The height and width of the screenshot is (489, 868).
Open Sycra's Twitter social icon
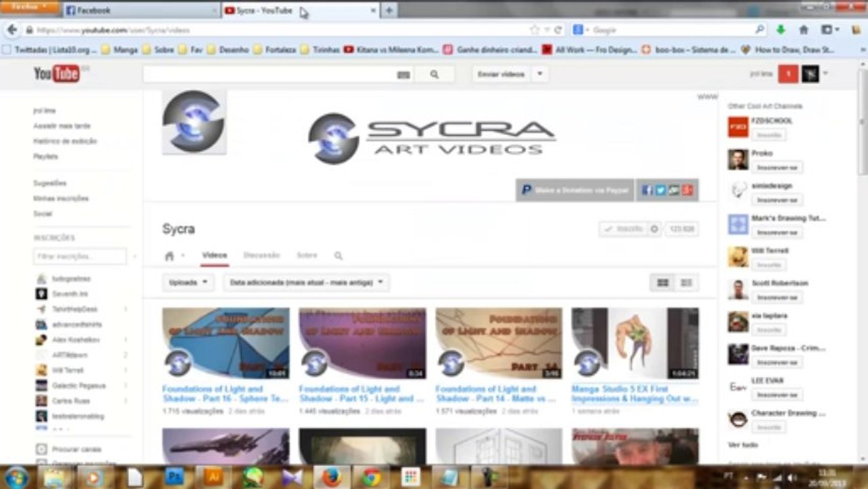coord(660,190)
